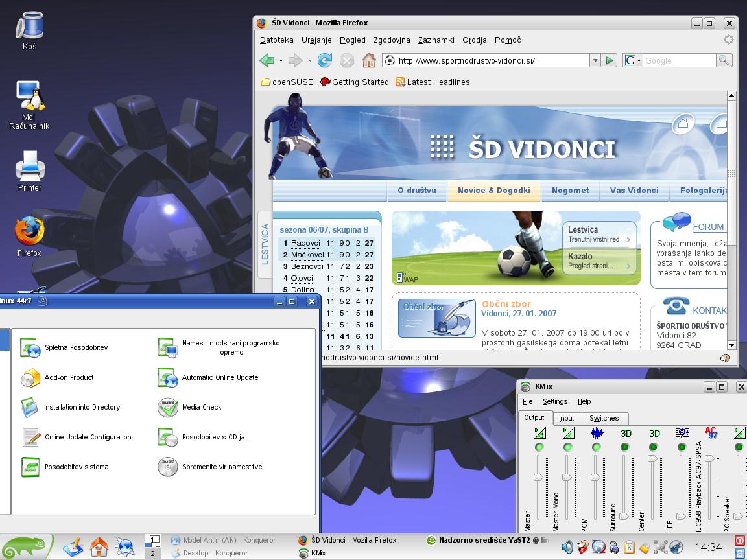
Task: Click the volume speaker tray icon
Action: click(567, 546)
